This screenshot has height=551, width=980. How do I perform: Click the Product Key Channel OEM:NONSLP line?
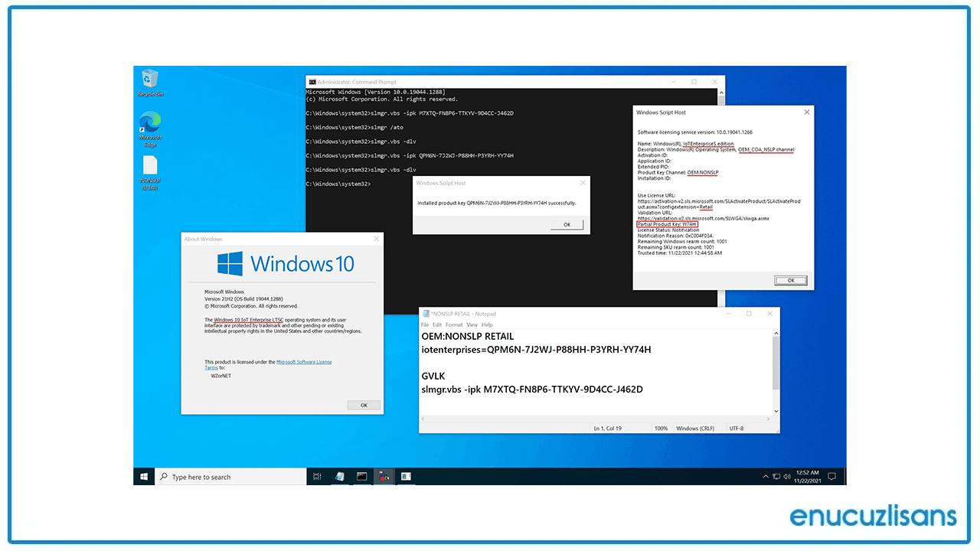[x=678, y=173]
